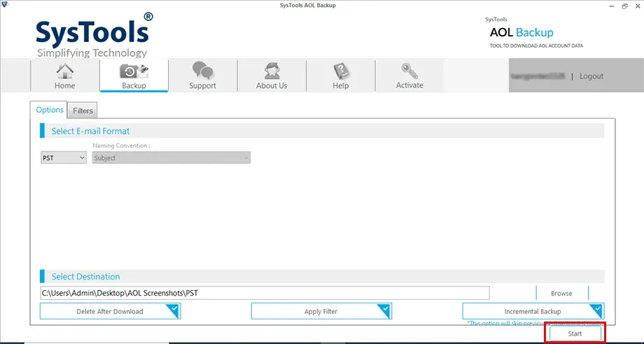The height and width of the screenshot is (344, 644).
Task: Click the Select E-mail Format heading
Action: [x=90, y=131]
